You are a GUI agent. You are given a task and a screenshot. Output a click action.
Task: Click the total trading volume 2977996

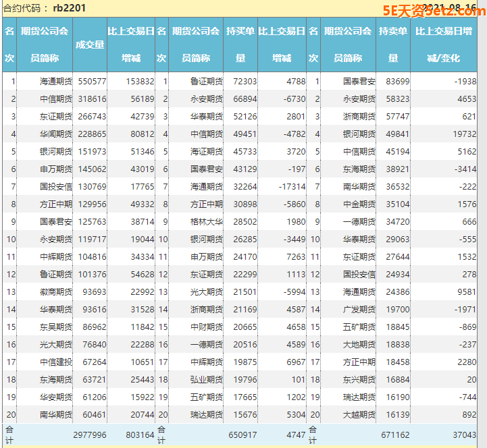tap(90, 435)
